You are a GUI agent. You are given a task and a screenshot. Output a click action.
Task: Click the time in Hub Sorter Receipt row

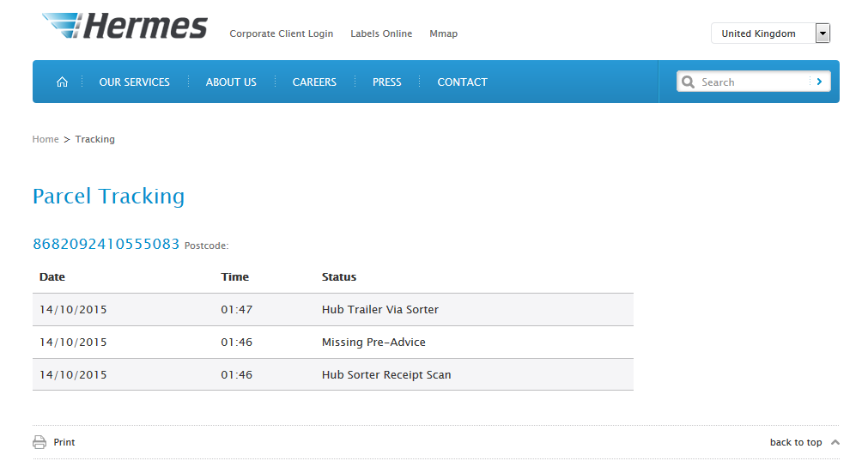(x=236, y=374)
